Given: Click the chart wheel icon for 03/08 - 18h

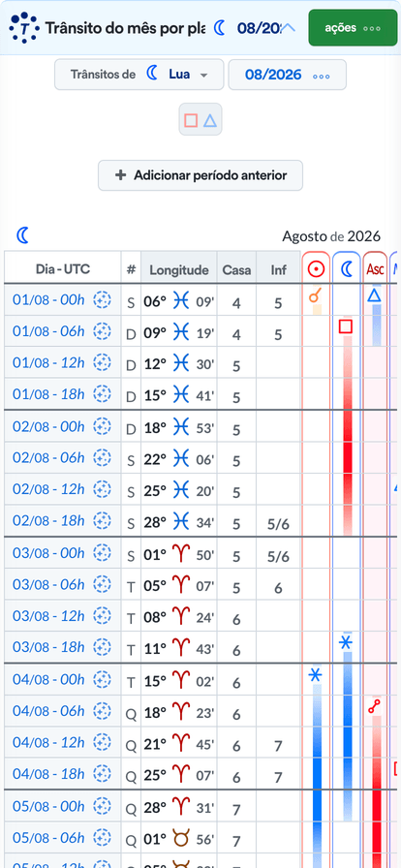Looking at the screenshot, I should tap(102, 647).
